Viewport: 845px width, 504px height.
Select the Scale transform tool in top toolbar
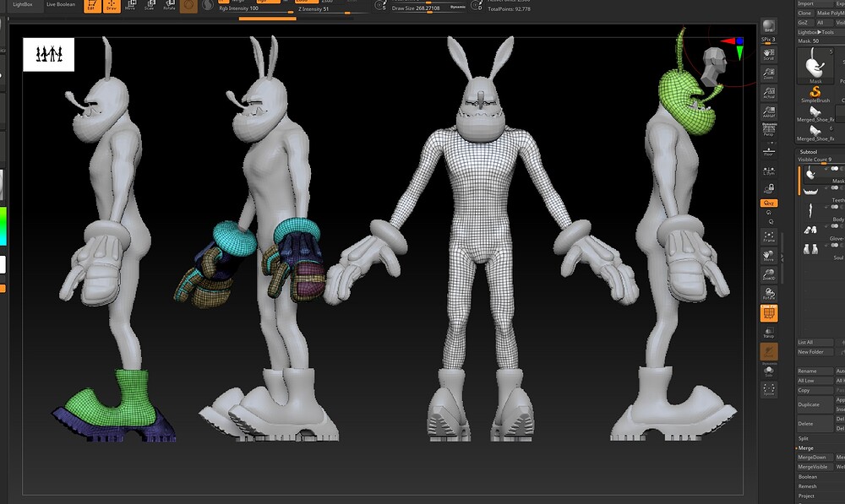point(150,5)
